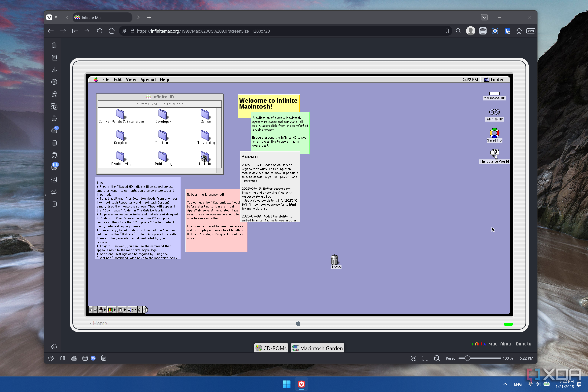Adjust the page zoom slider handle
Viewport: 588px width, 392px height.
coord(467,358)
